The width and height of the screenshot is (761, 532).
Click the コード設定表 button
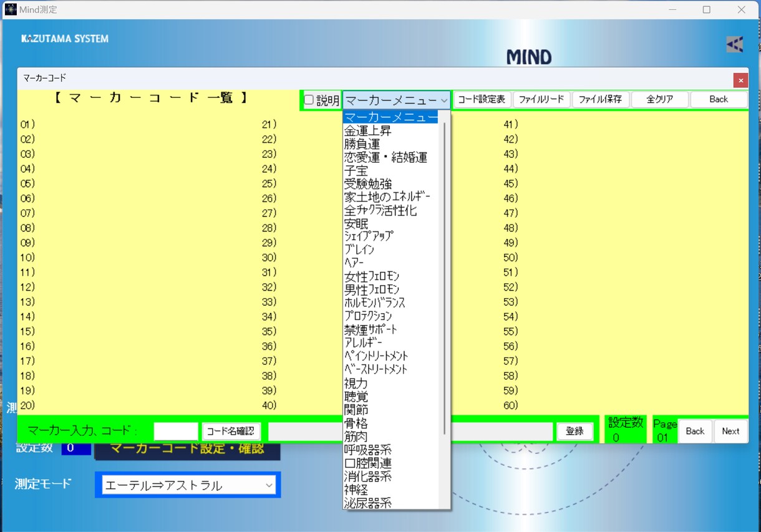click(483, 100)
